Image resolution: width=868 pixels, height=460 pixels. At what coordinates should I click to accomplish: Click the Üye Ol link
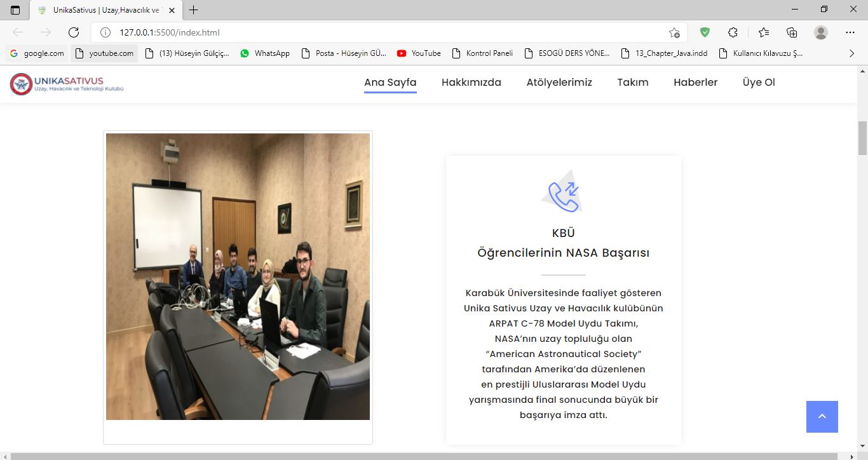pyautogui.click(x=758, y=82)
